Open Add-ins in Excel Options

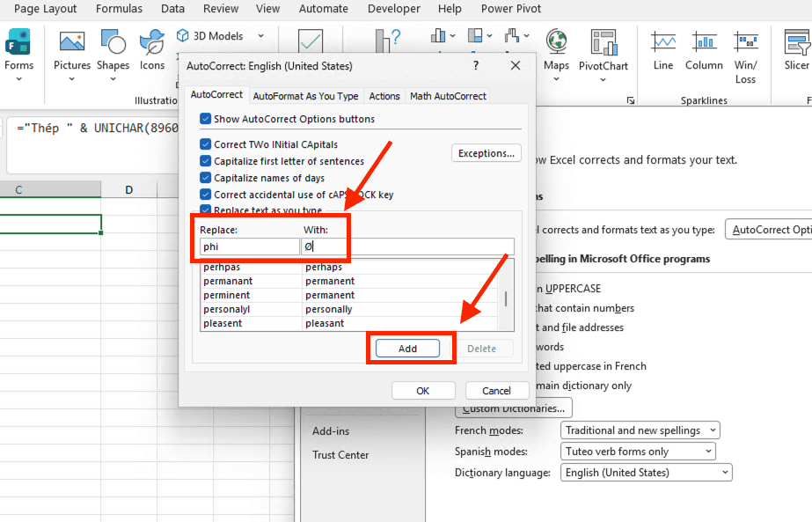(x=331, y=431)
